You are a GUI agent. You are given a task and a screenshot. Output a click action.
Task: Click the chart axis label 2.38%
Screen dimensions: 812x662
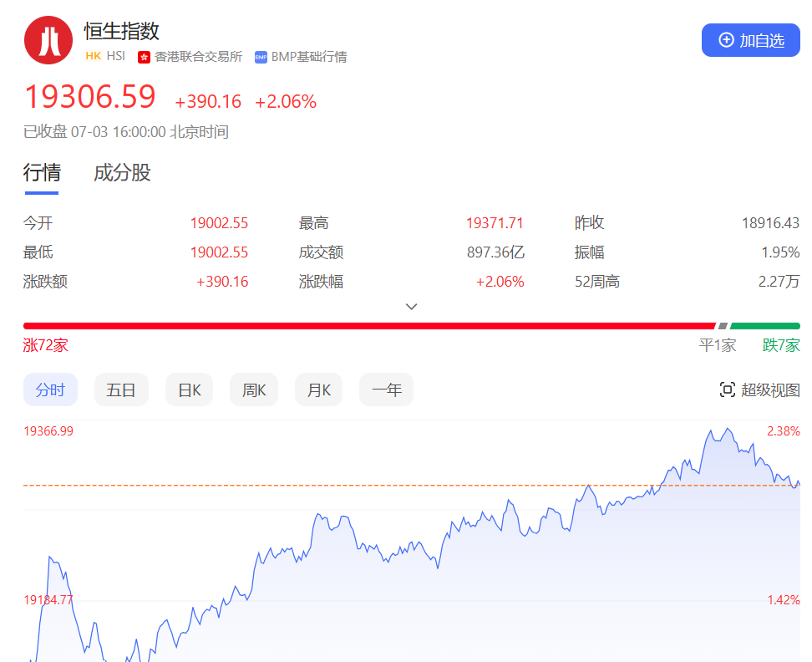click(784, 431)
